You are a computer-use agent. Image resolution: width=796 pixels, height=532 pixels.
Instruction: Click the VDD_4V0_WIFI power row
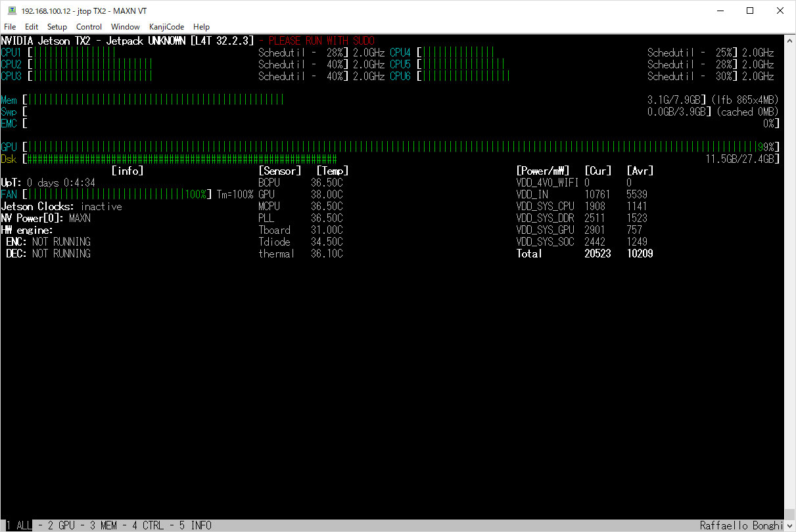(574, 183)
